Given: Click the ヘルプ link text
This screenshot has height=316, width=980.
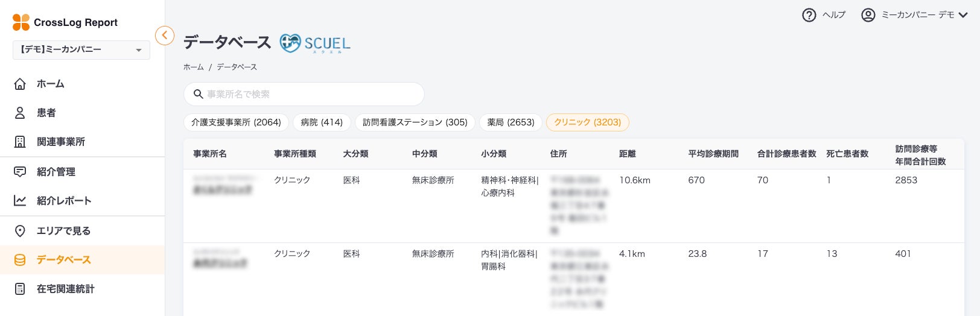Looking at the screenshot, I should (834, 15).
